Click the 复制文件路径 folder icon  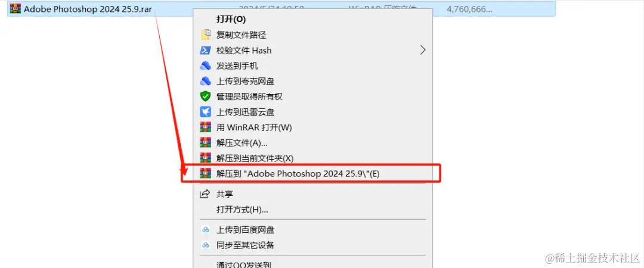(x=205, y=35)
